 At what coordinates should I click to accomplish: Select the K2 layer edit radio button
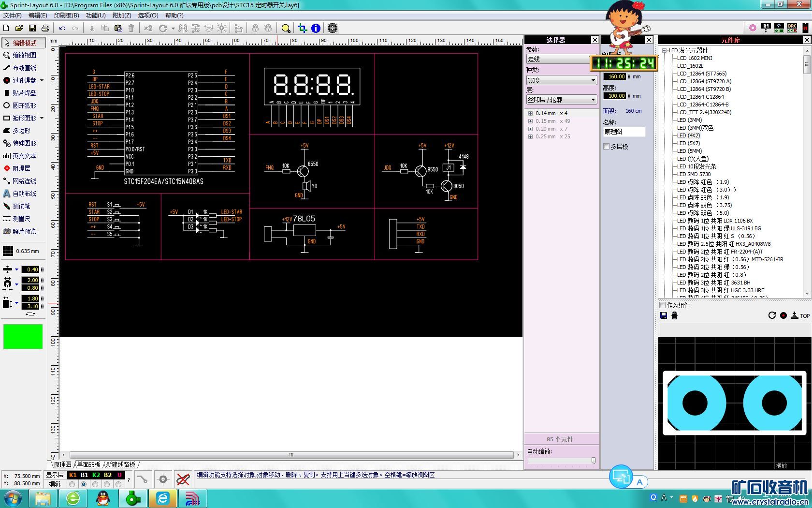coord(95,484)
